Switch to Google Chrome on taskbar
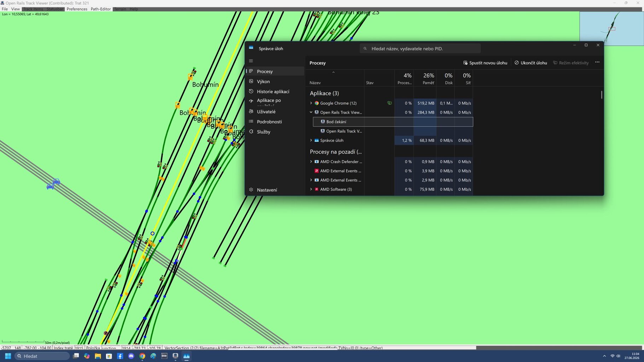644x362 pixels. coord(142,356)
